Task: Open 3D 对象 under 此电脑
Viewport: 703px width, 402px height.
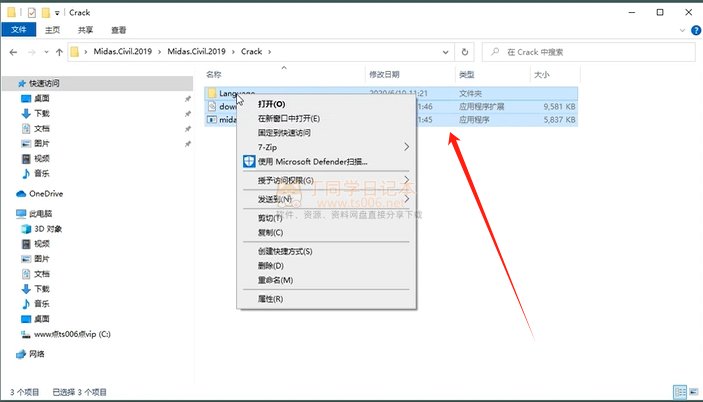Action: (x=48, y=229)
